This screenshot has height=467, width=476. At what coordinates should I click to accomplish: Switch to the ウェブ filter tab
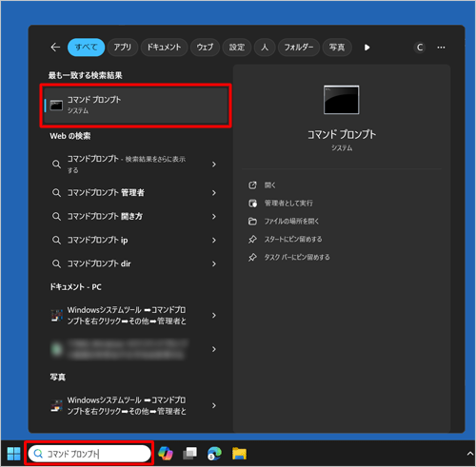(205, 48)
